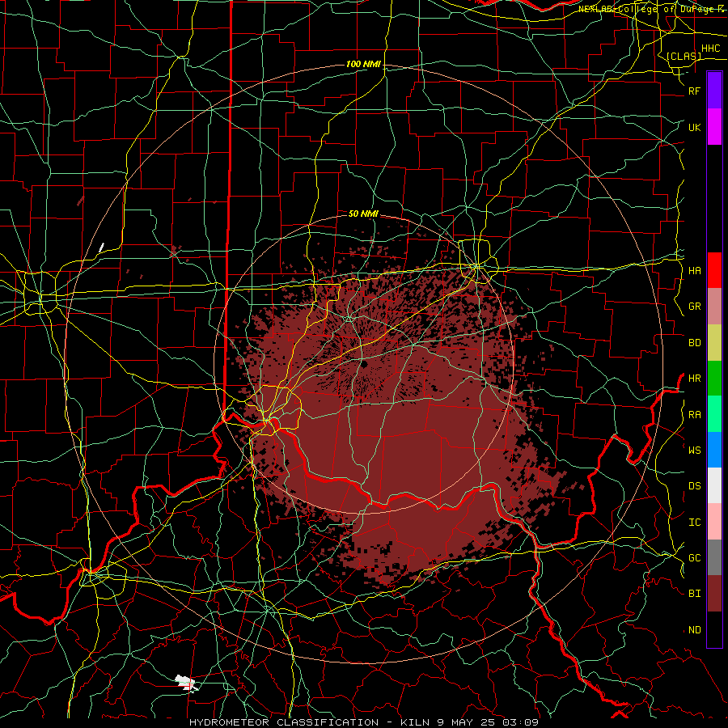This screenshot has width=728, height=728.
Task: Click the BD yellow legend swatch
Action: click(714, 343)
